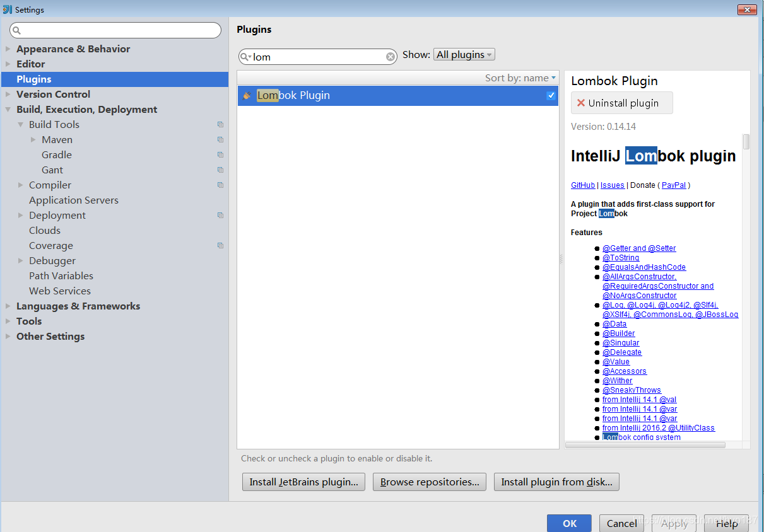Click the Coverage project-level icon
The height and width of the screenshot is (532, 764).
click(220, 246)
